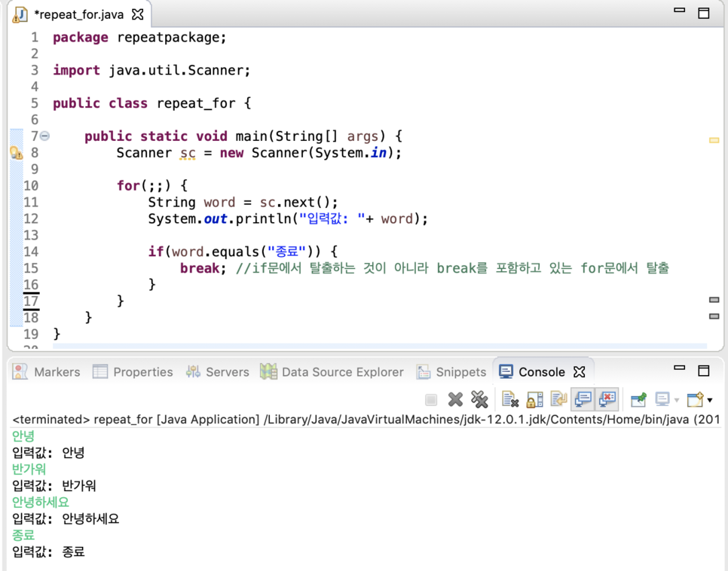Click the disabled Terminate stop button
Screen dimensions: 728x571
click(431, 399)
